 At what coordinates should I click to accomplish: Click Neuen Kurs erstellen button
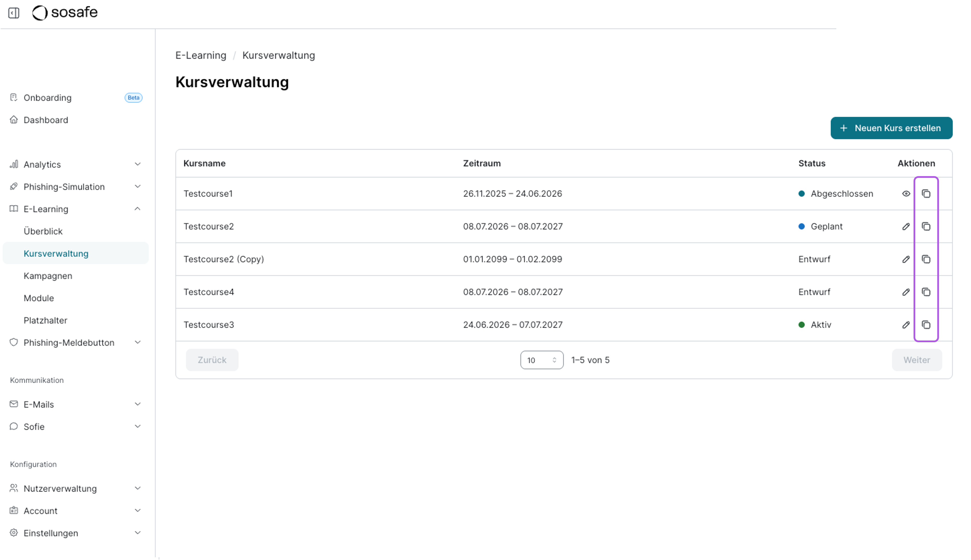pos(891,128)
